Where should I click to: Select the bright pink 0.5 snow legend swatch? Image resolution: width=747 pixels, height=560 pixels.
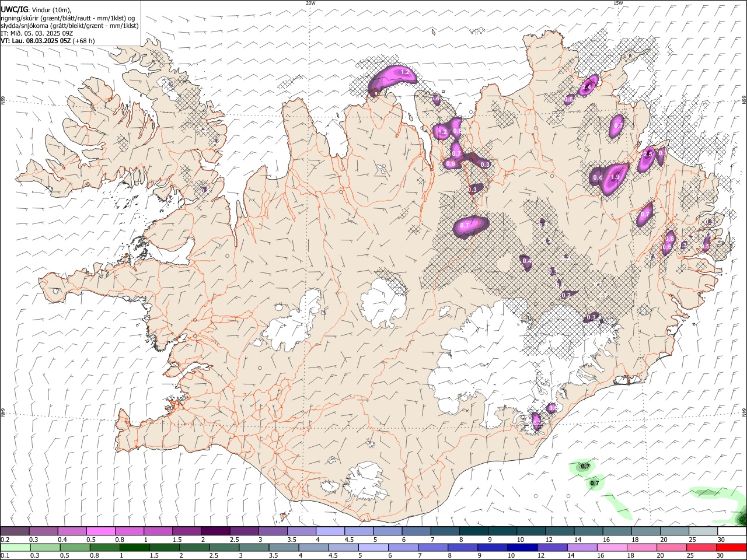(101, 531)
